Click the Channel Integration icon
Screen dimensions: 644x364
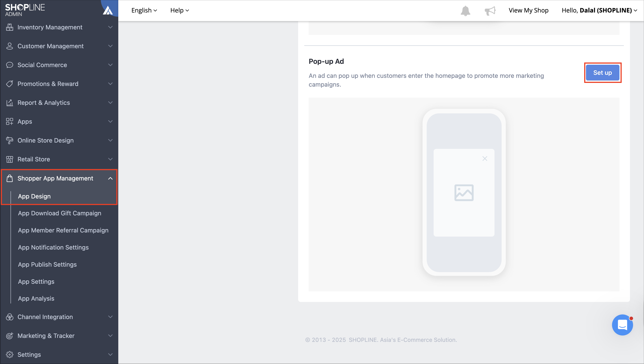[9, 317]
